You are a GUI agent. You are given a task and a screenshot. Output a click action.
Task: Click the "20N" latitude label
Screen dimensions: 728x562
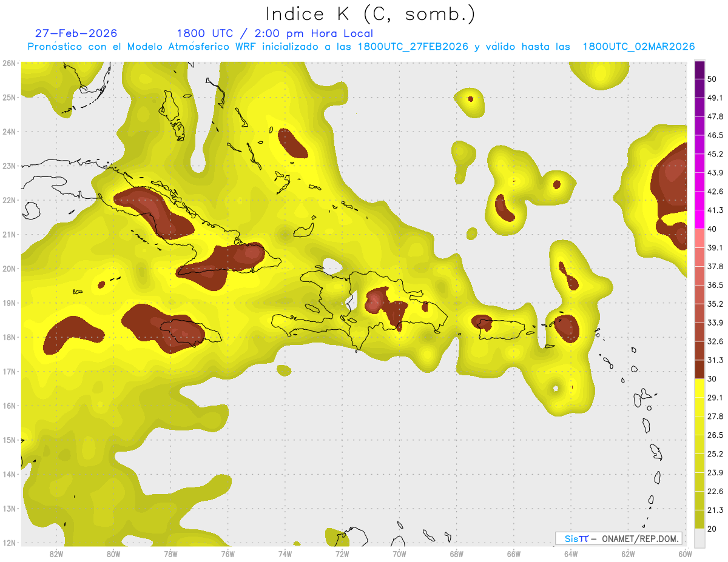(10, 269)
